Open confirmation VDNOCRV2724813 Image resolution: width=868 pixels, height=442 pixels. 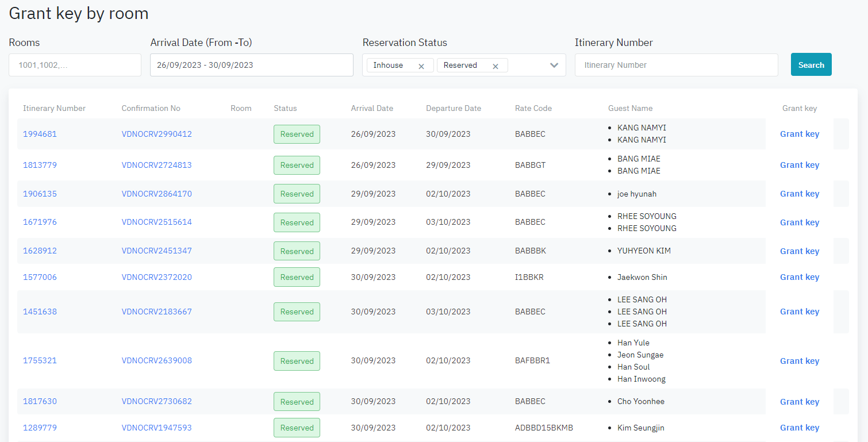pos(156,165)
